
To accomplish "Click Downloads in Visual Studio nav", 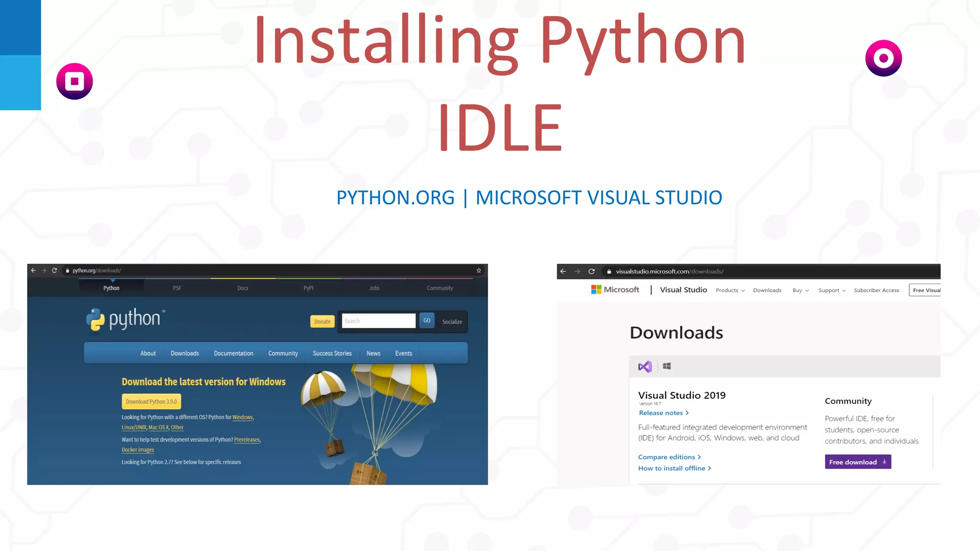I will [x=767, y=290].
